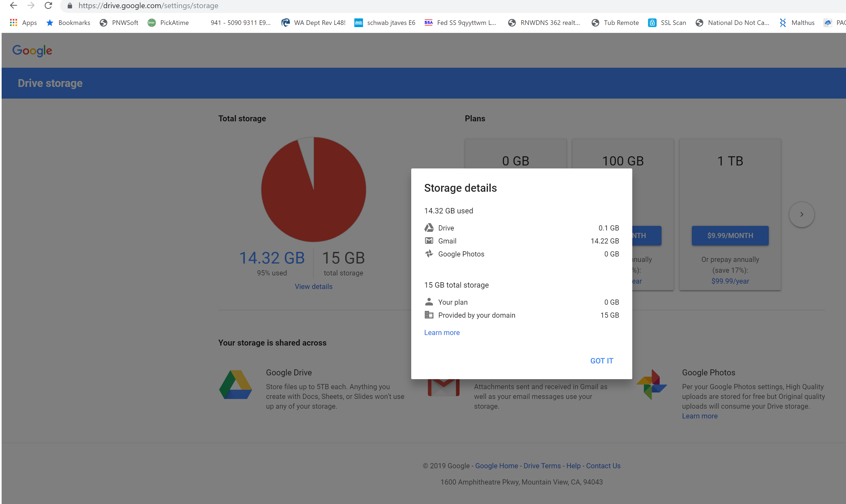
Task: Open the Tub Remote bookmark
Action: (615, 23)
